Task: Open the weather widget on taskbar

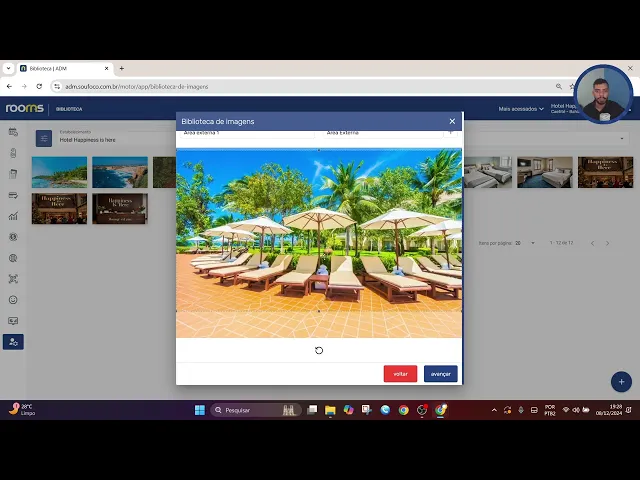Action: click(22, 409)
